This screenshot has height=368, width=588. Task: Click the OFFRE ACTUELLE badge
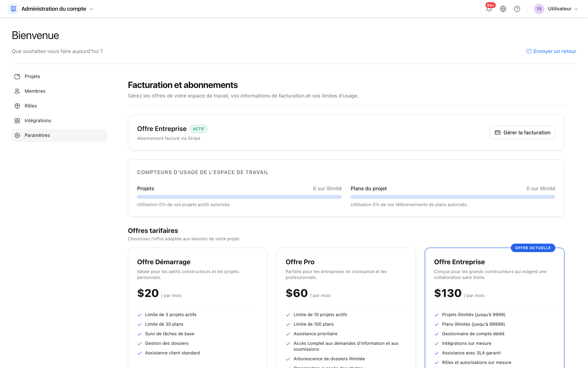533,248
